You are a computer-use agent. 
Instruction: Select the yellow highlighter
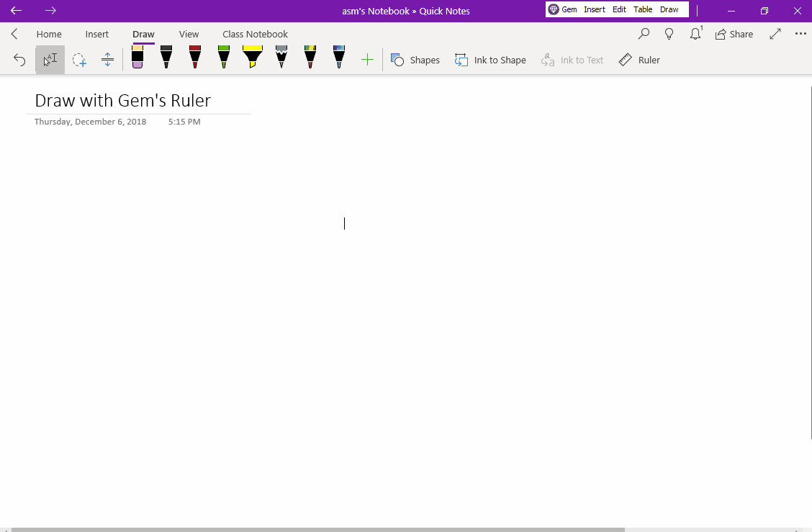pos(253,57)
